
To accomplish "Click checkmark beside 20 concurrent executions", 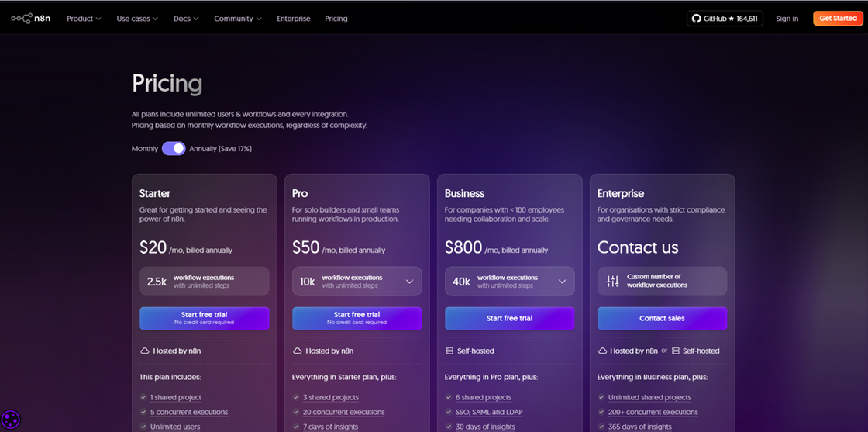I will pos(296,412).
